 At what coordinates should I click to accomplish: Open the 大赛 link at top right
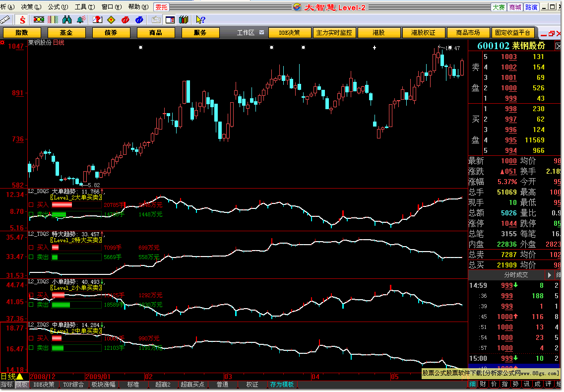click(499, 7)
